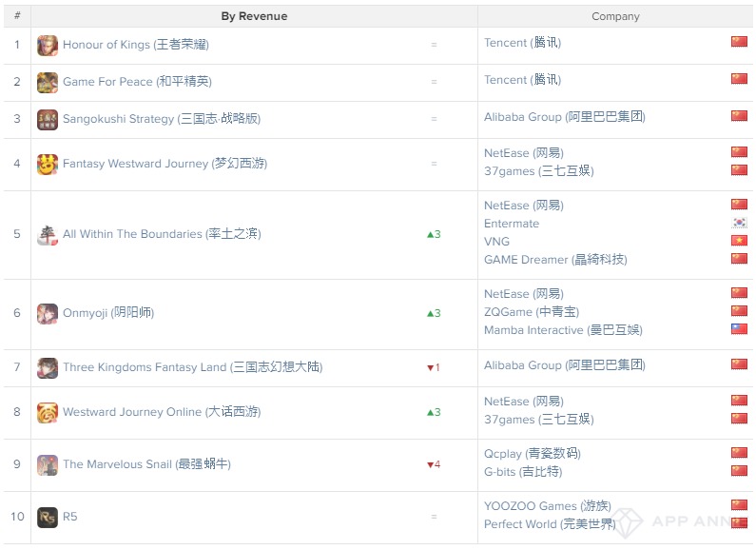Click the Three Kingdoms Fantasy Land app icon
Image resolution: width=756 pixels, height=550 pixels.
click(48, 368)
